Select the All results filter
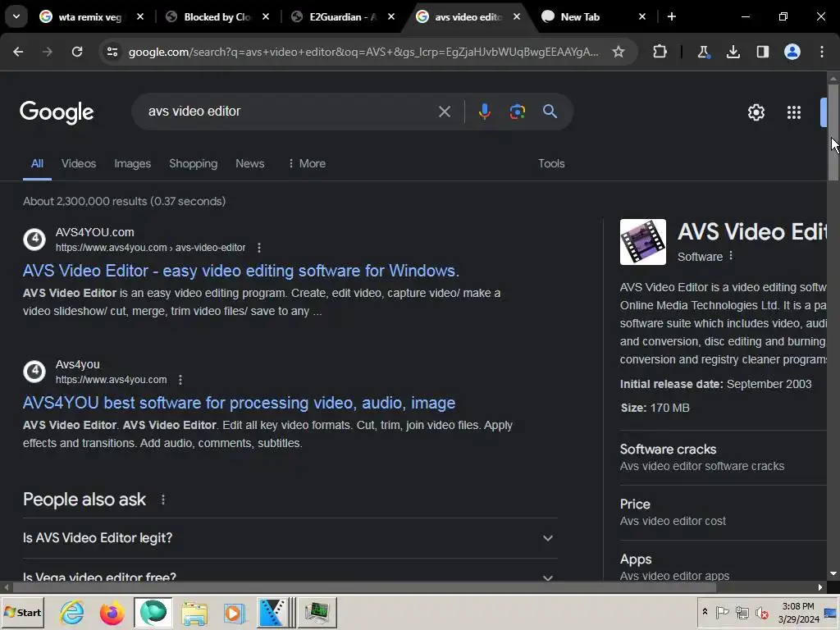The width and height of the screenshot is (840, 630). tap(37, 163)
